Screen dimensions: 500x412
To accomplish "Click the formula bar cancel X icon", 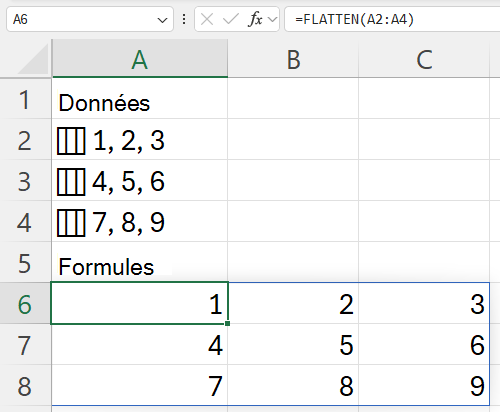I will [207, 19].
